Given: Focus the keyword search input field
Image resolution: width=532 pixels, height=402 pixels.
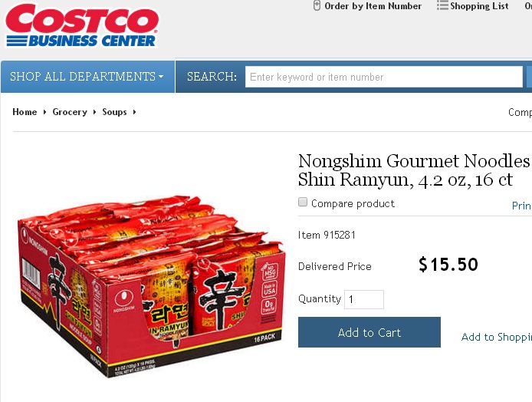Looking at the screenshot, I should [384, 77].
